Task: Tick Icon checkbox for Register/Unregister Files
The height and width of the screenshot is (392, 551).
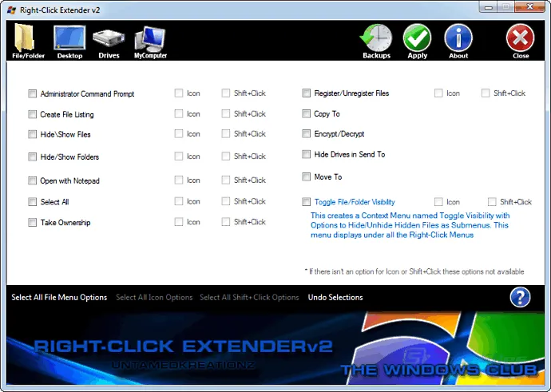Action: [438, 93]
